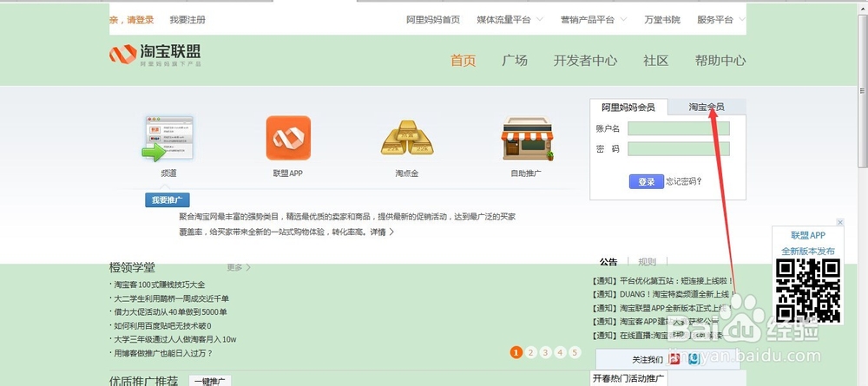Click the 亲，请登录 link

(132, 20)
